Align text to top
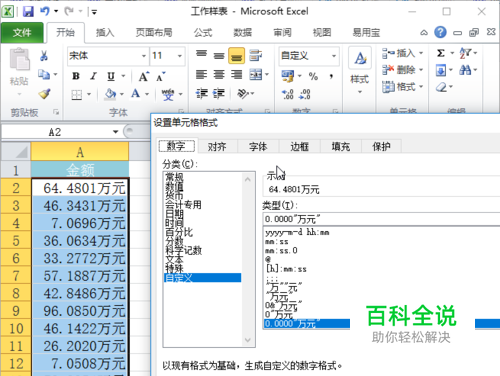The height and width of the screenshot is (376, 500). click(x=201, y=55)
